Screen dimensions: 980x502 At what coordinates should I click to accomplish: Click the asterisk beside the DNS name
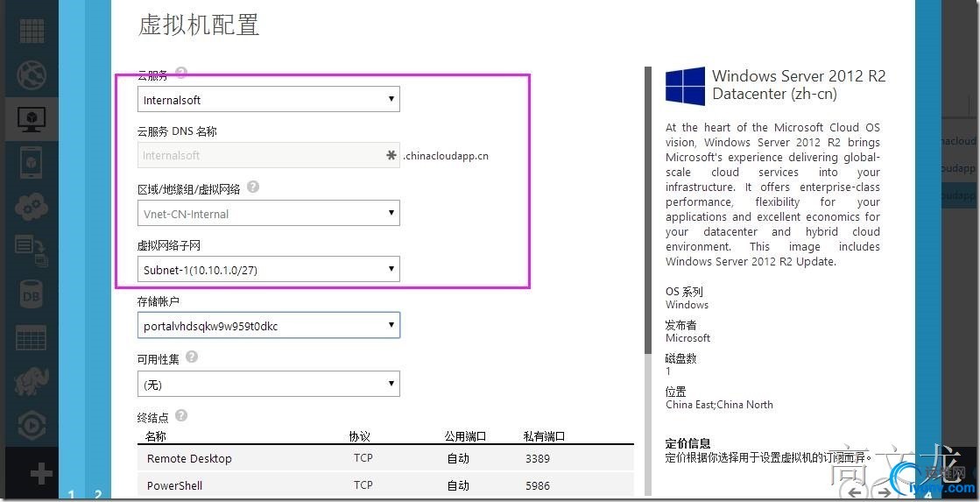(391, 156)
